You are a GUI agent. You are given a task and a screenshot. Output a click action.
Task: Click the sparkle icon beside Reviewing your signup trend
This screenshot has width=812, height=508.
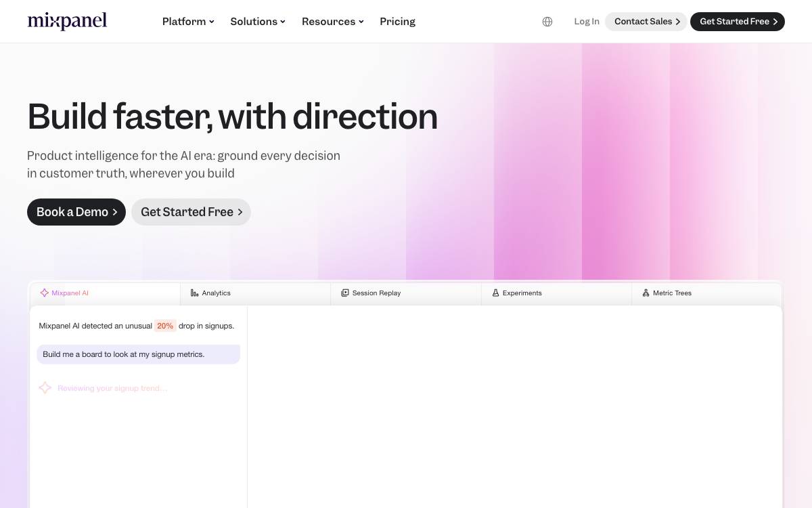click(x=45, y=388)
